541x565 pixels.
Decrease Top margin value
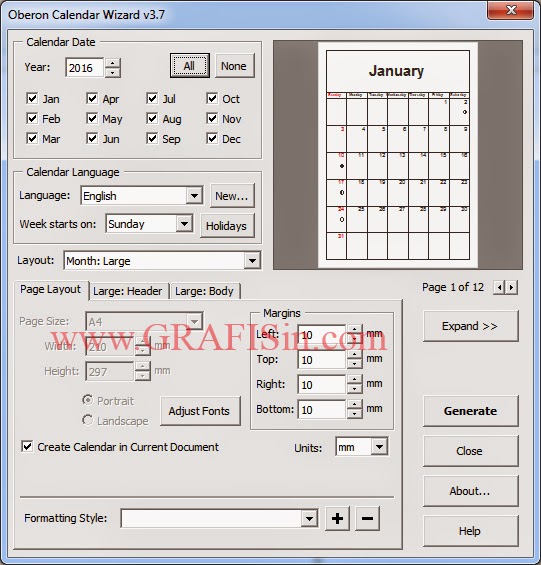point(355,364)
